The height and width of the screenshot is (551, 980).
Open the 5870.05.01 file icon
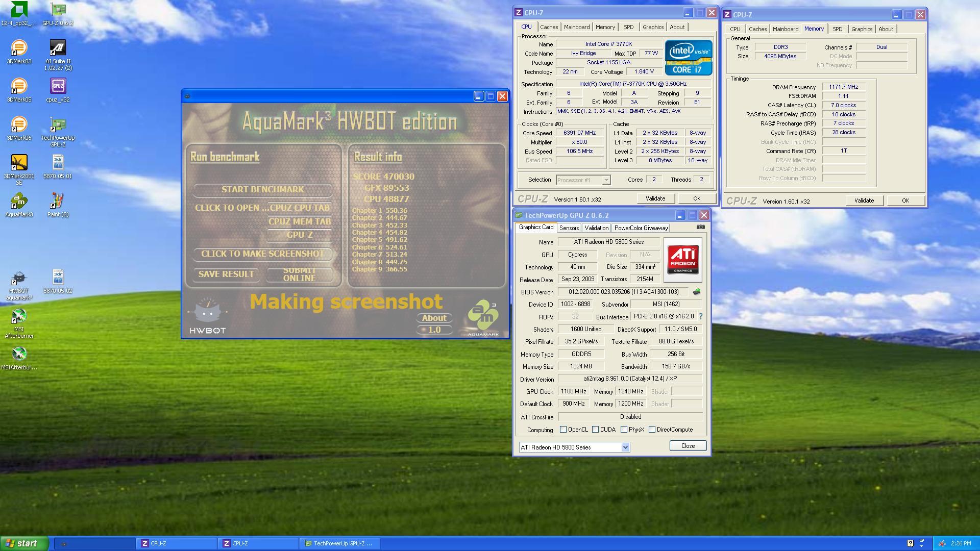[58, 167]
